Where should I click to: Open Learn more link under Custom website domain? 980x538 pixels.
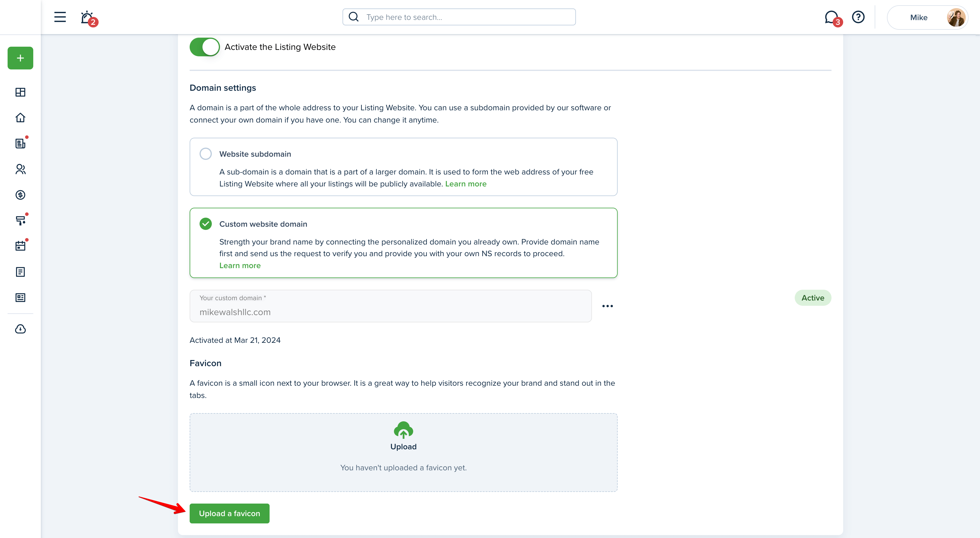(240, 265)
